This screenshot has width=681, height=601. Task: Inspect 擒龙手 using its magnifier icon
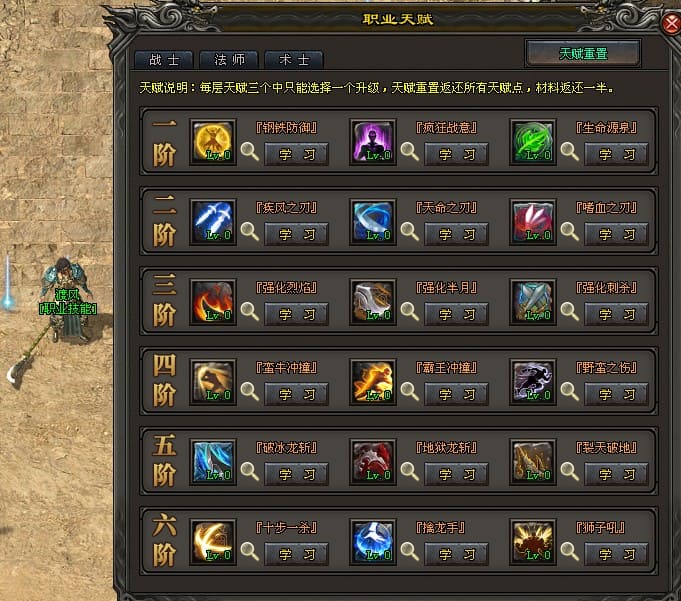point(410,551)
